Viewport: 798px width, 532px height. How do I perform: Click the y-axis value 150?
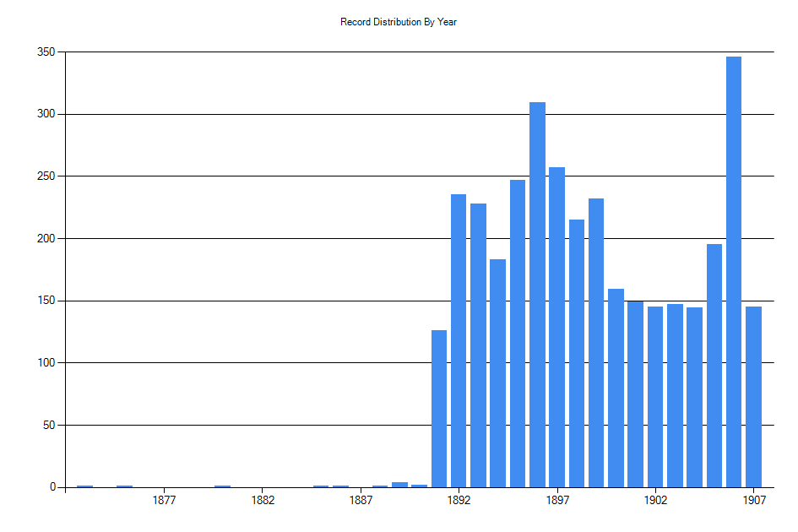coord(46,301)
